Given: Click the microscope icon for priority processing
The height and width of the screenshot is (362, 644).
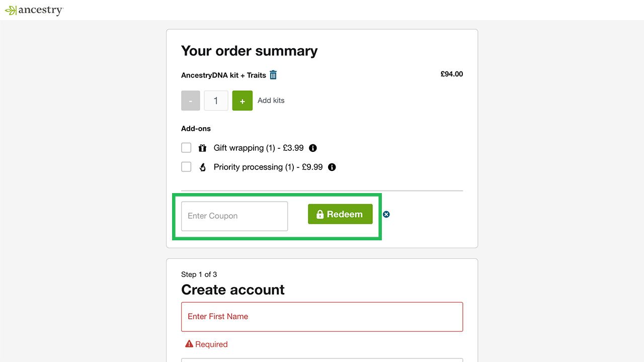Looking at the screenshot, I should [202, 167].
